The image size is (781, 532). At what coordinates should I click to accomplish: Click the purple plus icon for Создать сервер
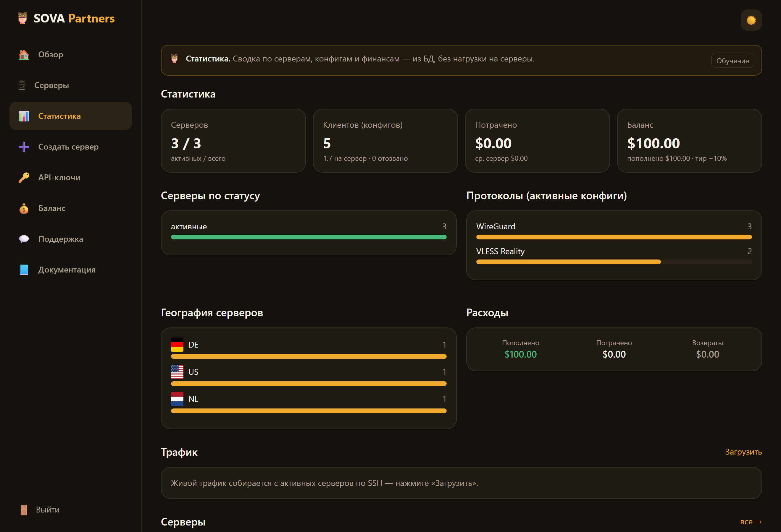[x=24, y=147]
